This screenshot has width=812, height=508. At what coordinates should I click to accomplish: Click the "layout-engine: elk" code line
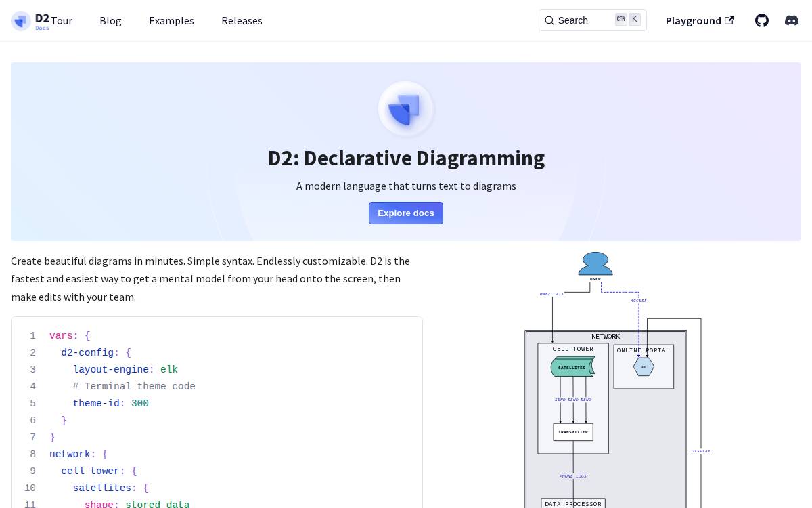pyautogui.click(x=125, y=369)
